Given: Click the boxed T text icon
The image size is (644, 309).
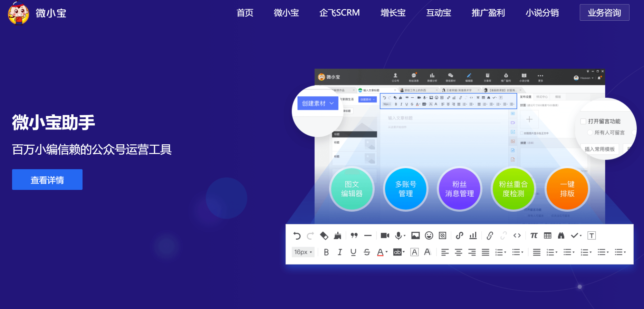Looking at the screenshot, I should pyautogui.click(x=592, y=235).
